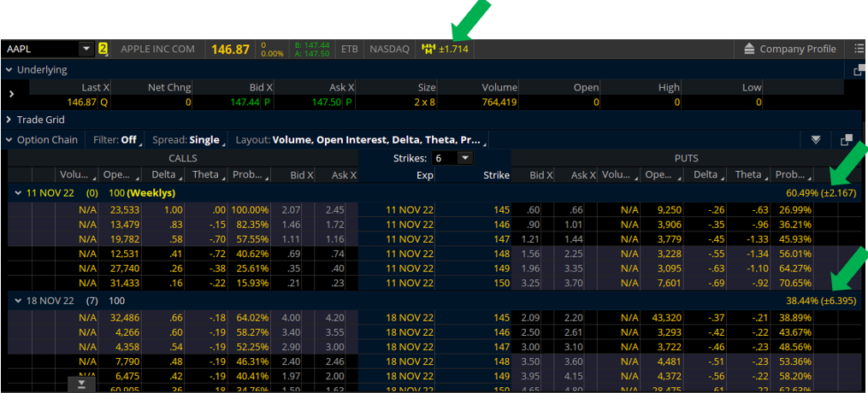This screenshot has width=868, height=393.
Task: Click underlying volume value 764,419
Action: tap(498, 103)
